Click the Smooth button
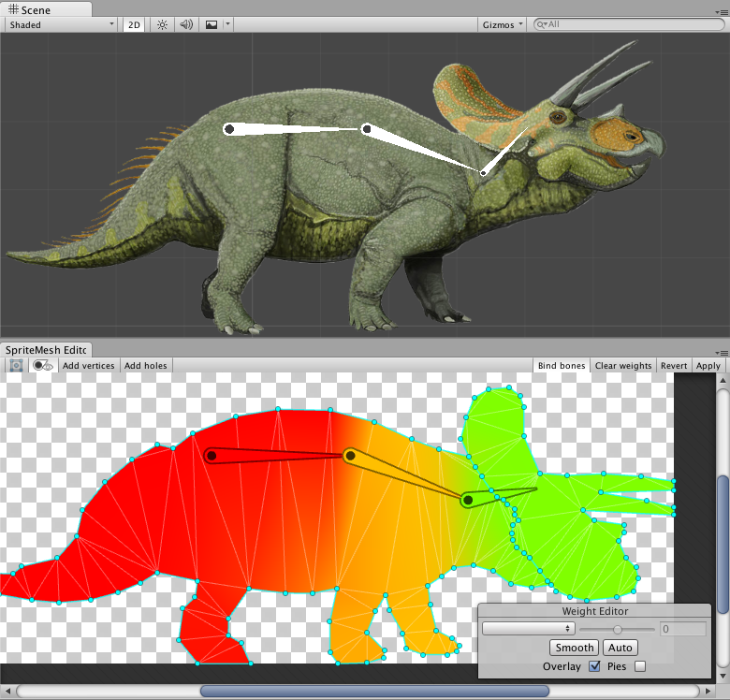 coord(574,648)
